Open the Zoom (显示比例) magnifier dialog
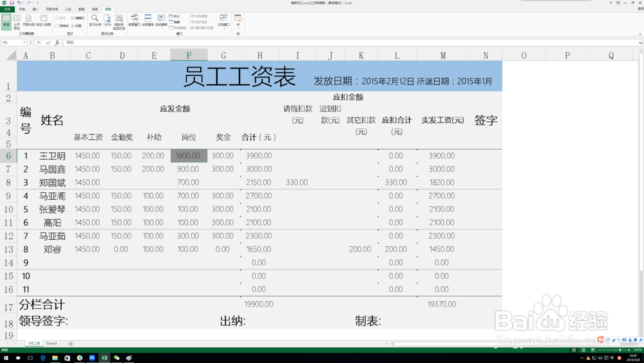The image size is (644, 363). [x=95, y=21]
